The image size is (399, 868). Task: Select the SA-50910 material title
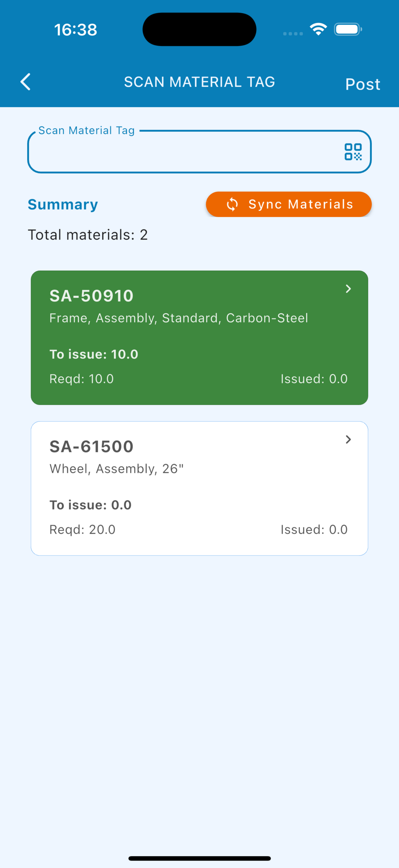(x=92, y=296)
